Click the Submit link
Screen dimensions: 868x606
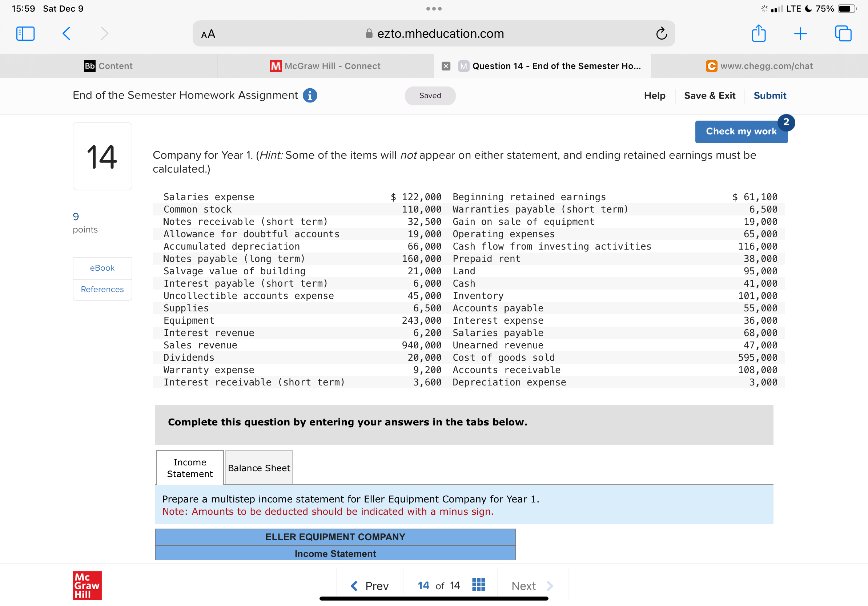point(770,96)
